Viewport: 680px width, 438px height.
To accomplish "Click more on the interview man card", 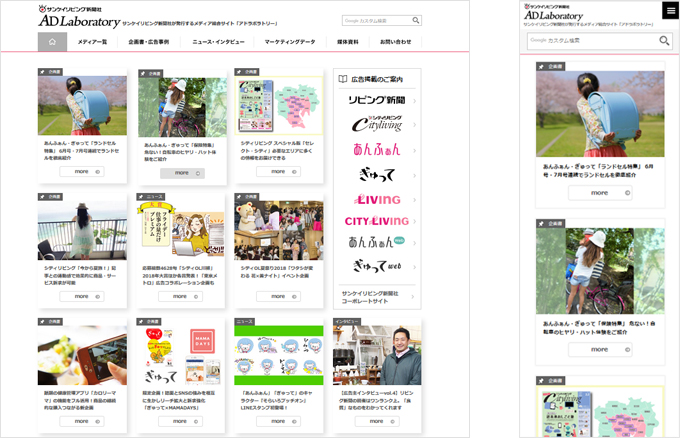I will (x=377, y=422).
